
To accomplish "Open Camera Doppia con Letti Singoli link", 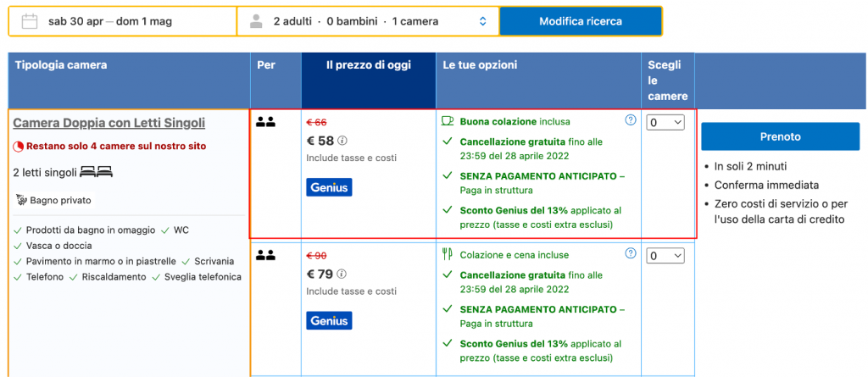I will pos(108,123).
